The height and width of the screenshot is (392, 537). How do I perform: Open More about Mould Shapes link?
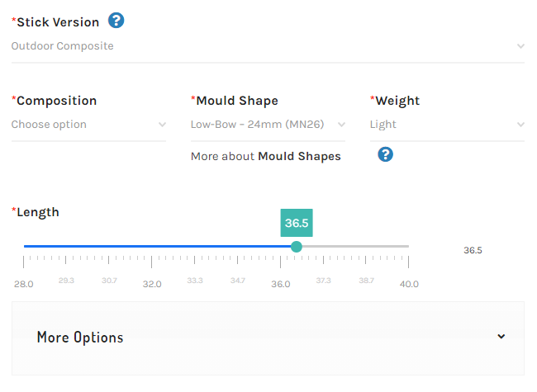click(266, 156)
